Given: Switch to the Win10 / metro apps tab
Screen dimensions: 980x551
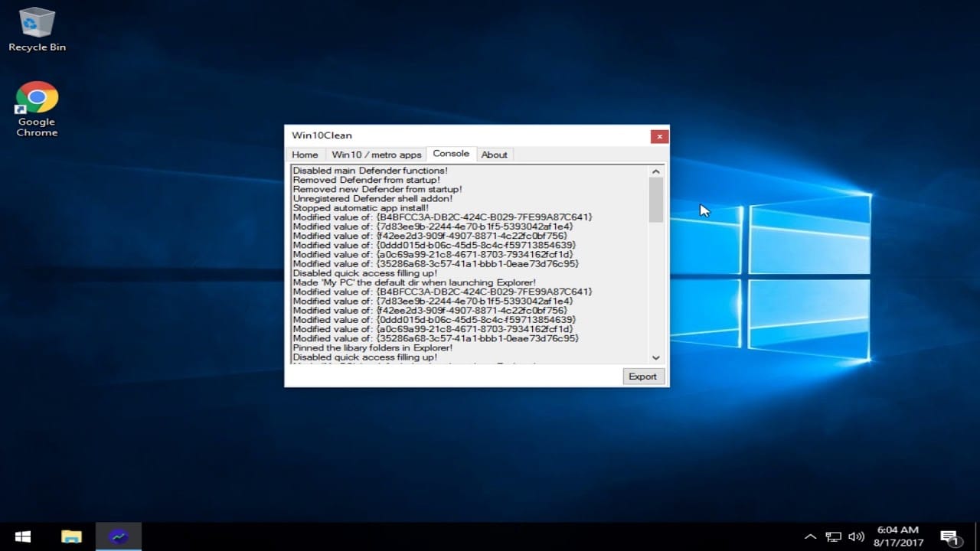Looking at the screenshot, I should click(x=377, y=155).
